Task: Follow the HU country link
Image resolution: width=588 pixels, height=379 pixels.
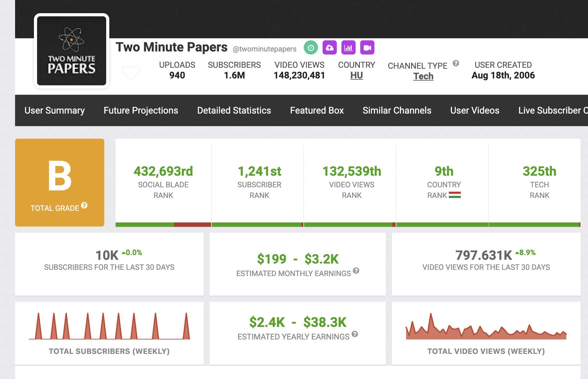Action: click(x=357, y=75)
